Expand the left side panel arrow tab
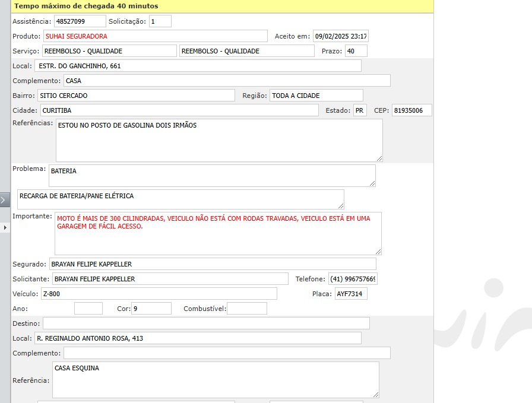This screenshot has height=403, width=532. (x=5, y=199)
